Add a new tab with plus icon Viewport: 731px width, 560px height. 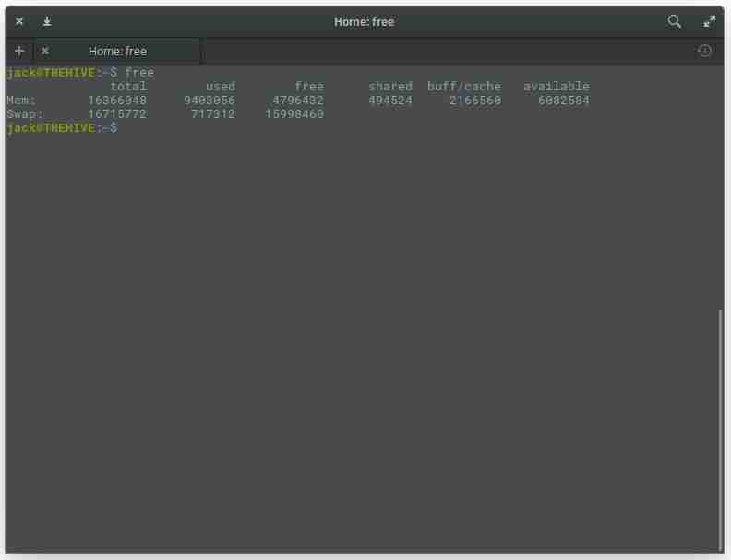pyautogui.click(x=19, y=51)
